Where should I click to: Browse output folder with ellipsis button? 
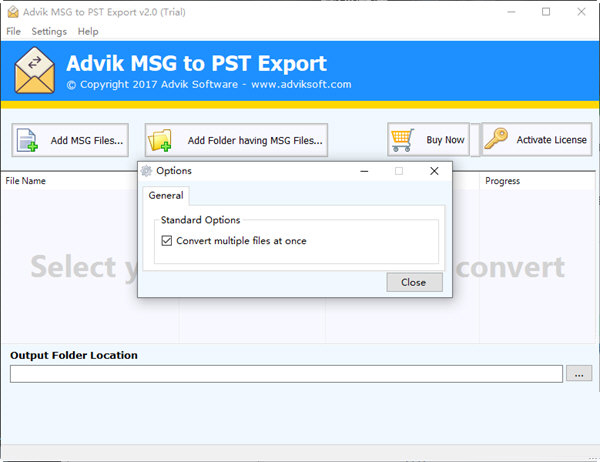pos(579,373)
